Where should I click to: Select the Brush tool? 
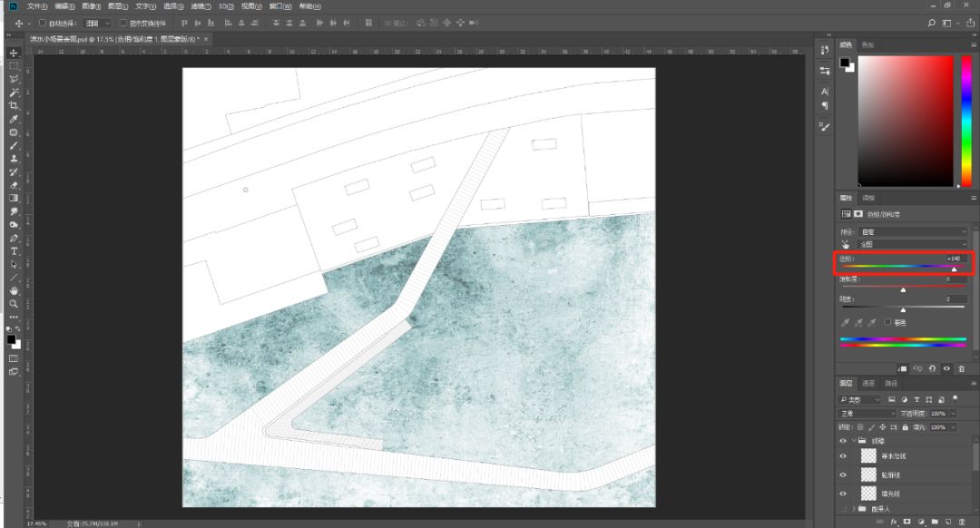click(14, 145)
